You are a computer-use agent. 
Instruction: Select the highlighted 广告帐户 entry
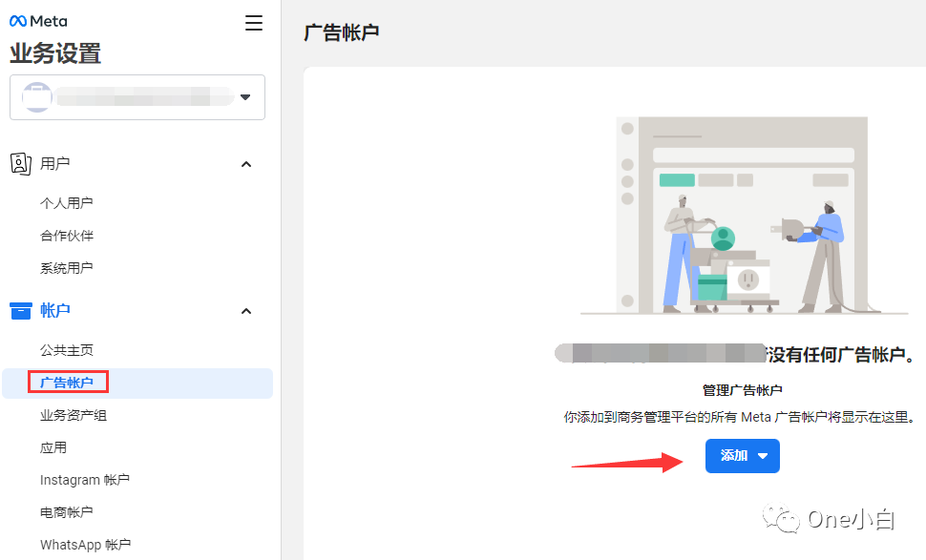pos(67,382)
